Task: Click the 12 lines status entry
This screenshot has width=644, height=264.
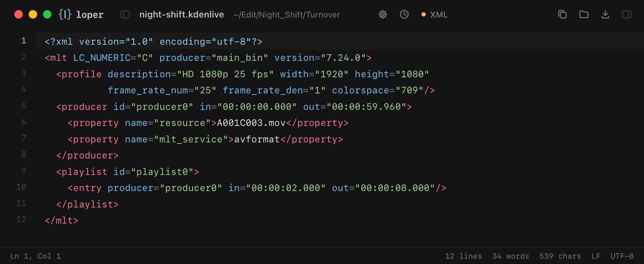Action: pyautogui.click(x=464, y=256)
